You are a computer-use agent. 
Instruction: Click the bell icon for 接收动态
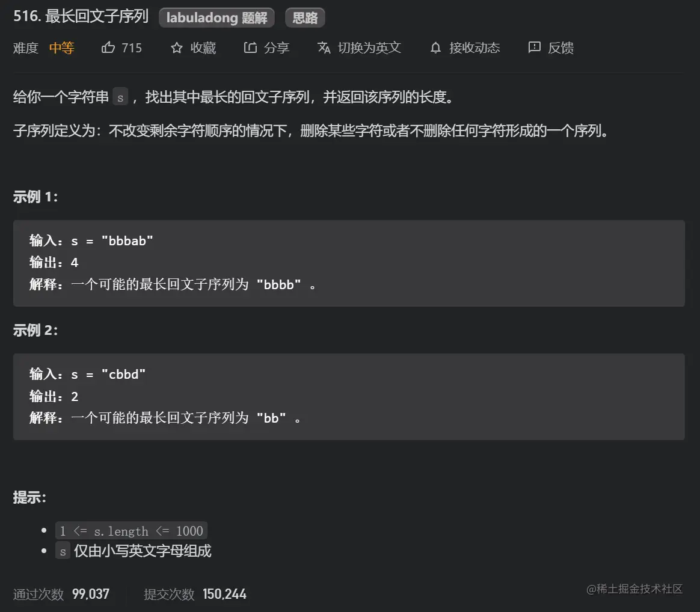[x=435, y=47]
